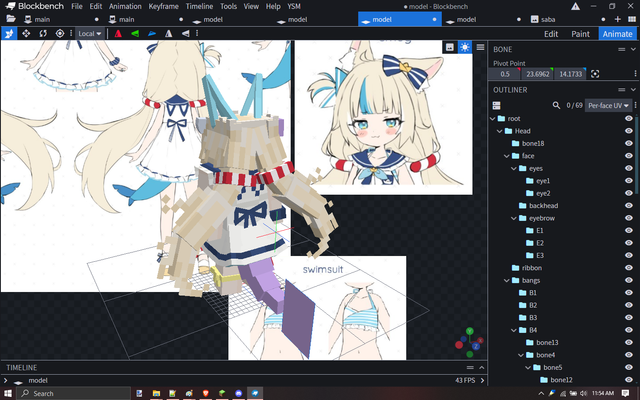Edit pivot point Z value 14.1733
This screenshot has width=640, height=400.
571,74
